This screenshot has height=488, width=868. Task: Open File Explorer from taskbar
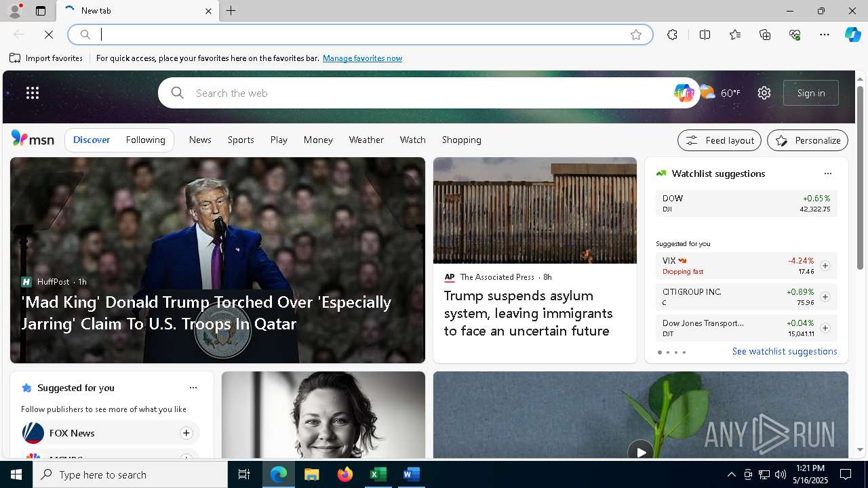click(x=311, y=474)
